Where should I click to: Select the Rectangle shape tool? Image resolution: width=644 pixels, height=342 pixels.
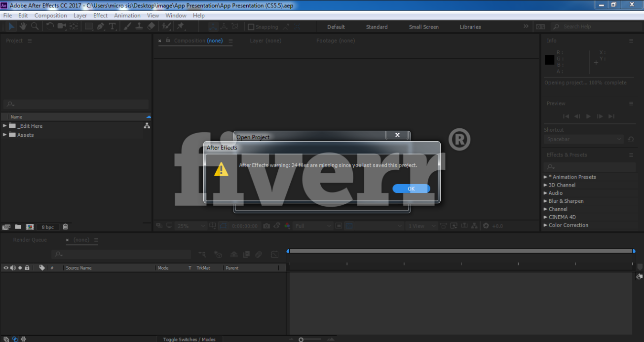[89, 27]
